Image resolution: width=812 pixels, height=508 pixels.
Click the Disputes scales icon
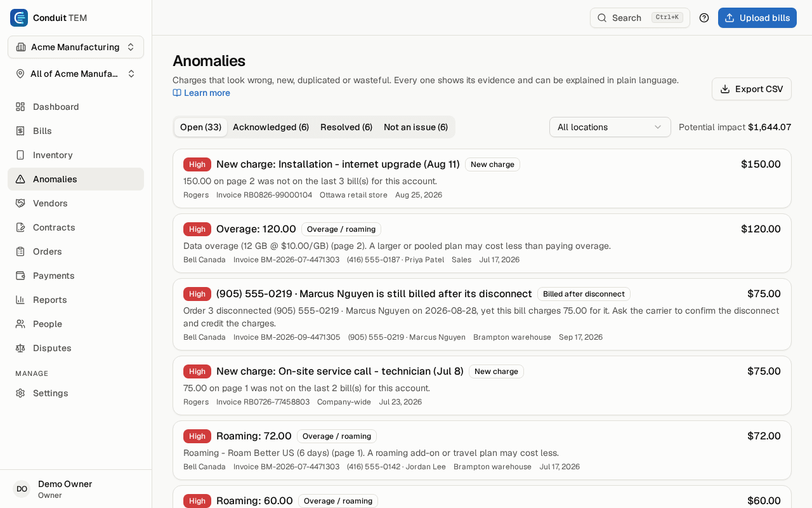pos(20,348)
